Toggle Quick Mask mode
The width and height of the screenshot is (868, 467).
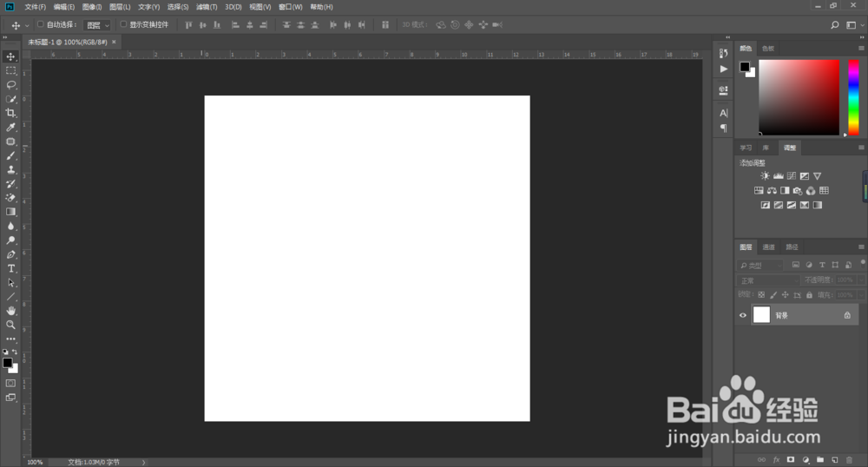[10, 383]
